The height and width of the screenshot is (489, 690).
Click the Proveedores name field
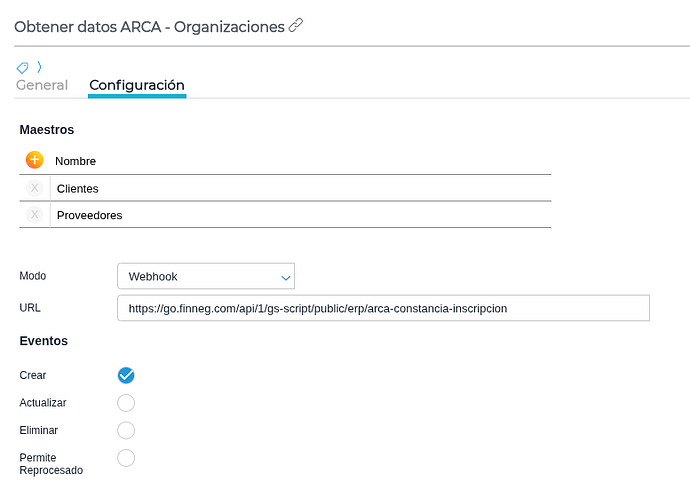(x=300, y=215)
